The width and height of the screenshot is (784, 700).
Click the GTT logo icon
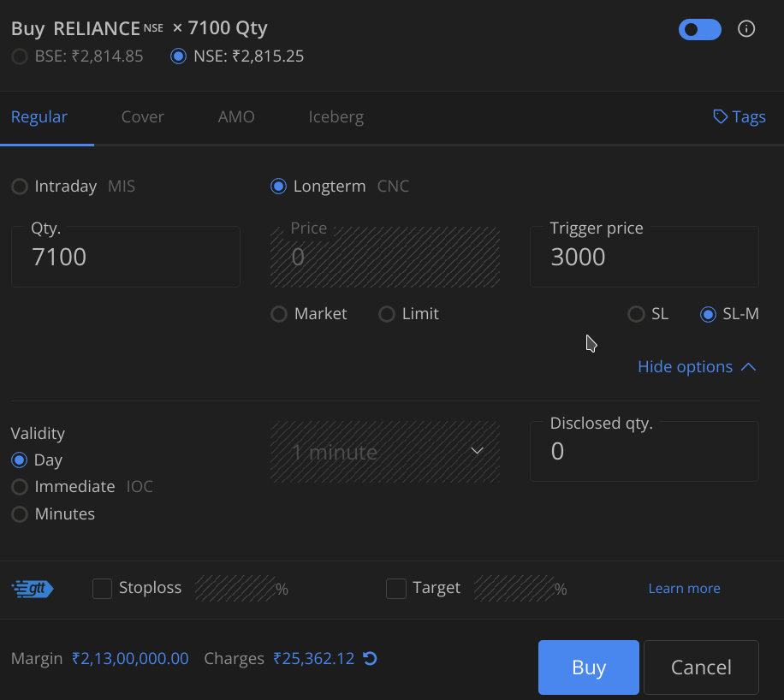pos(33,588)
